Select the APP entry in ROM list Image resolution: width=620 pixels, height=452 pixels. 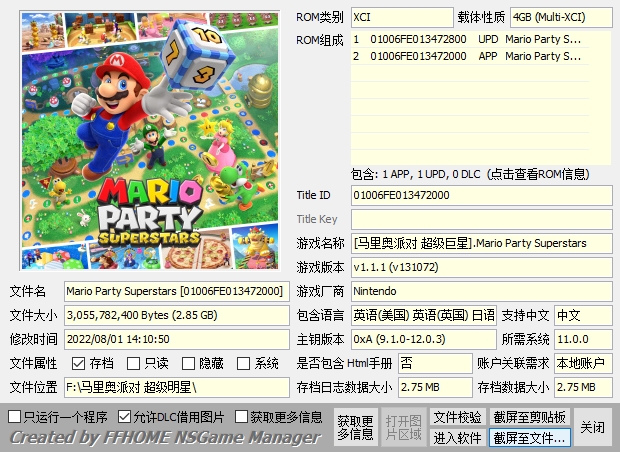coord(480,56)
